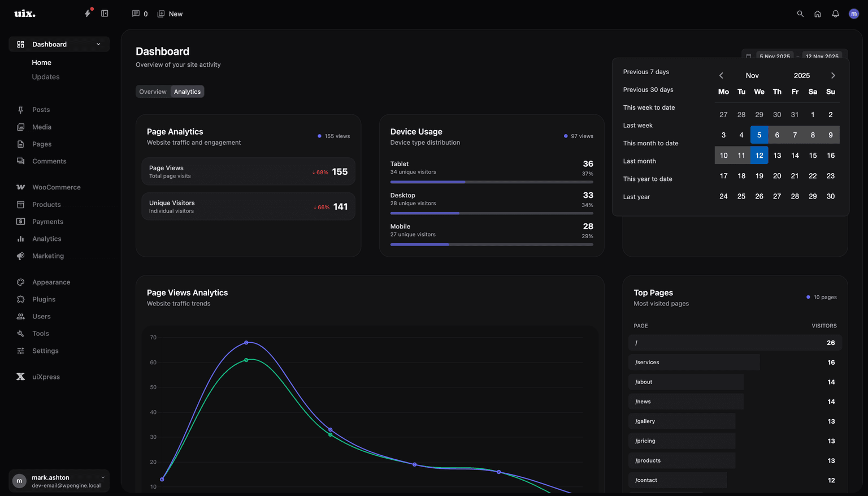
Task: Click the home icon in the toolbar
Action: (818, 14)
